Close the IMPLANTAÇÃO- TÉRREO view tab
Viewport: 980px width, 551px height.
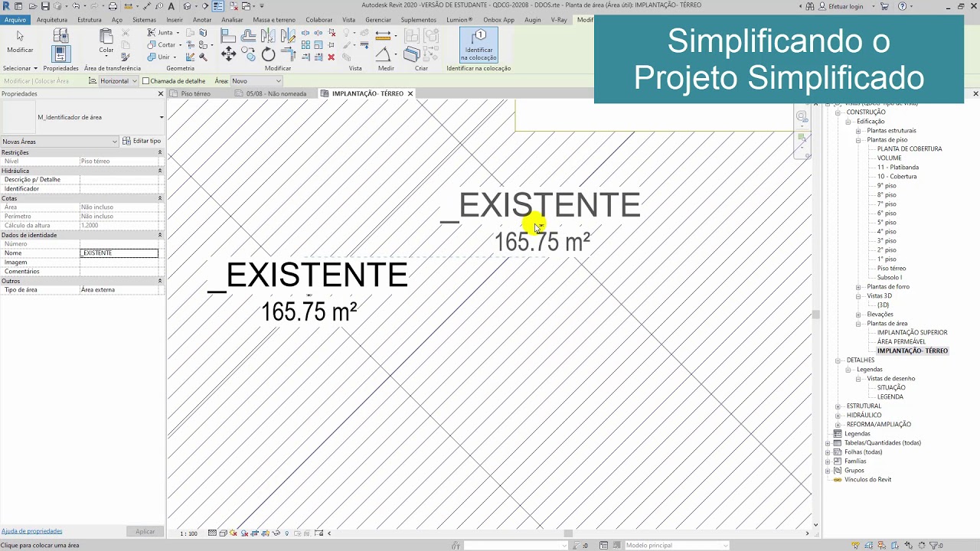coord(410,94)
